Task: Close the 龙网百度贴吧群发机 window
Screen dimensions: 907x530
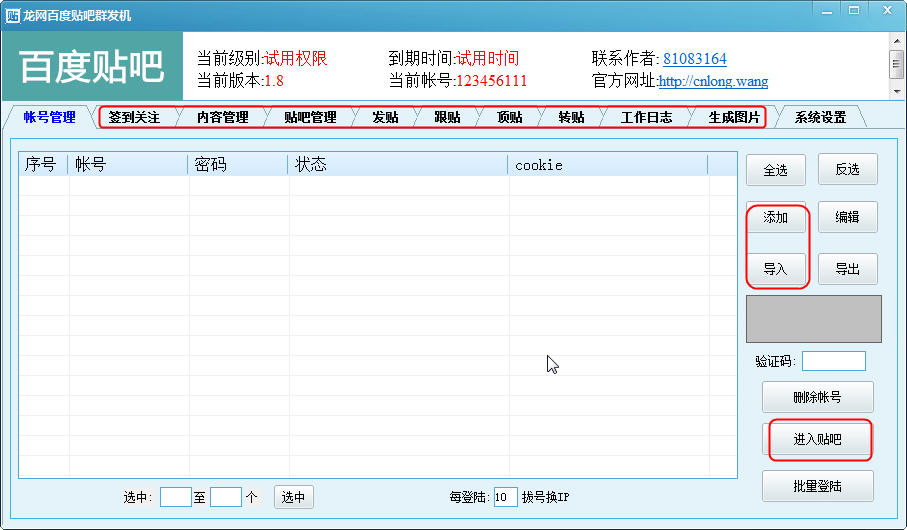Action: (x=887, y=11)
